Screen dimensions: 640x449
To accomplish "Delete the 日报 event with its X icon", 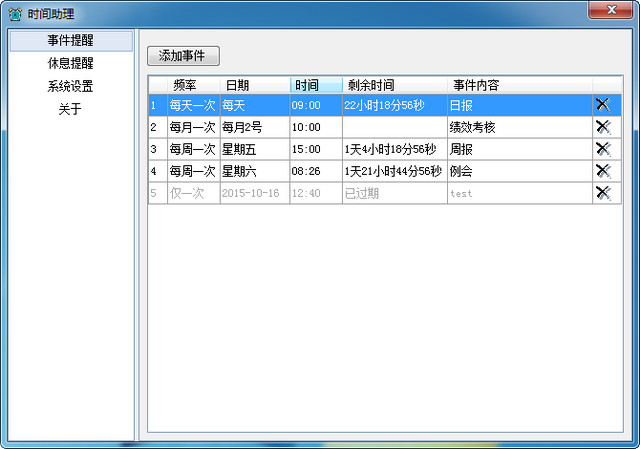I will [603, 105].
